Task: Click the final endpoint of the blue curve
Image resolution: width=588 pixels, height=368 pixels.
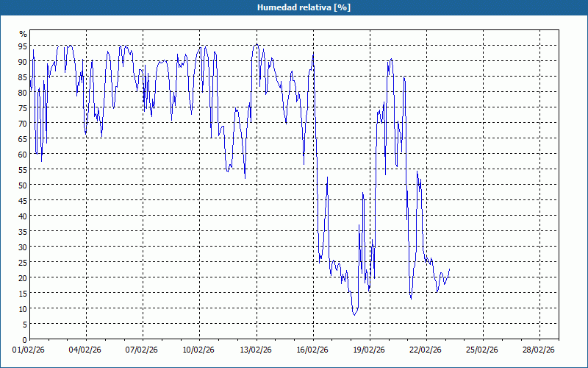Action: 450,269
